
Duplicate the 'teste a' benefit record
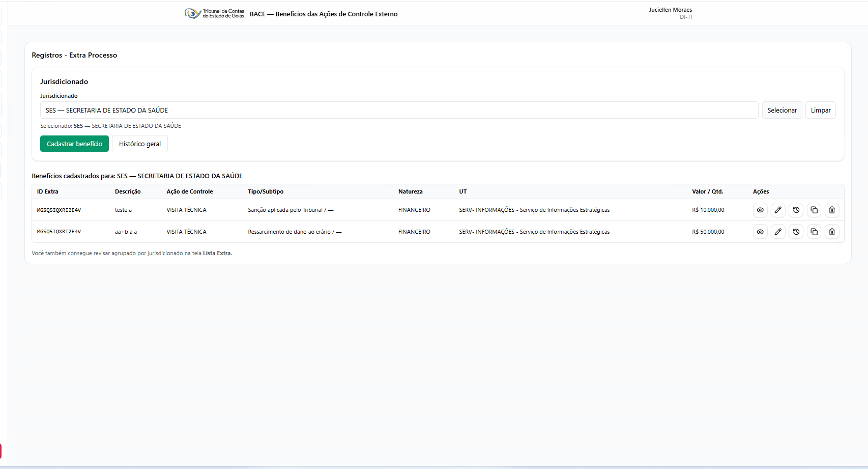pos(814,210)
